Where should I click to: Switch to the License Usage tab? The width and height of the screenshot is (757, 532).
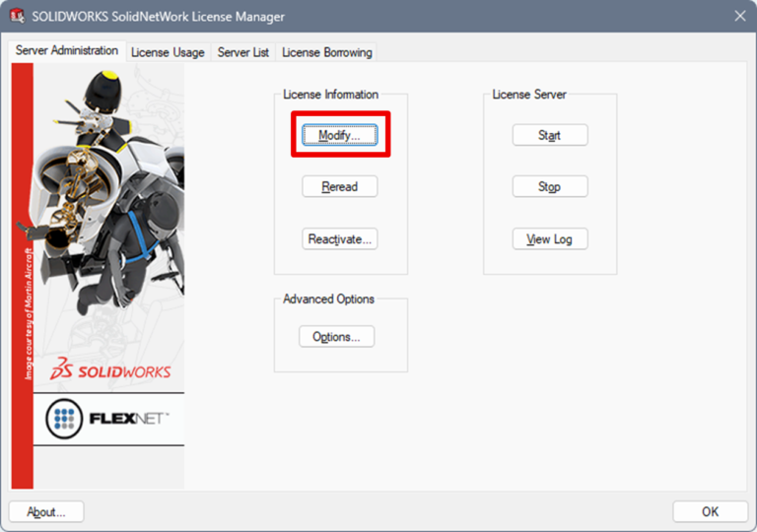pos(168,52)
